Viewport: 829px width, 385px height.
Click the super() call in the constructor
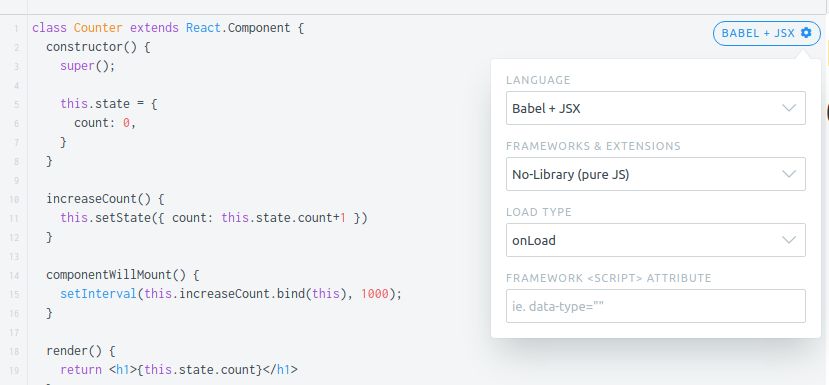coord(87,66)
